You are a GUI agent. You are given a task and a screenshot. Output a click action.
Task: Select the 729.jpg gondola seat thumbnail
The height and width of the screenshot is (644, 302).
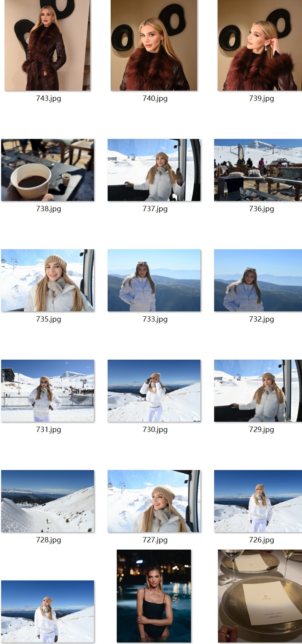258,391
